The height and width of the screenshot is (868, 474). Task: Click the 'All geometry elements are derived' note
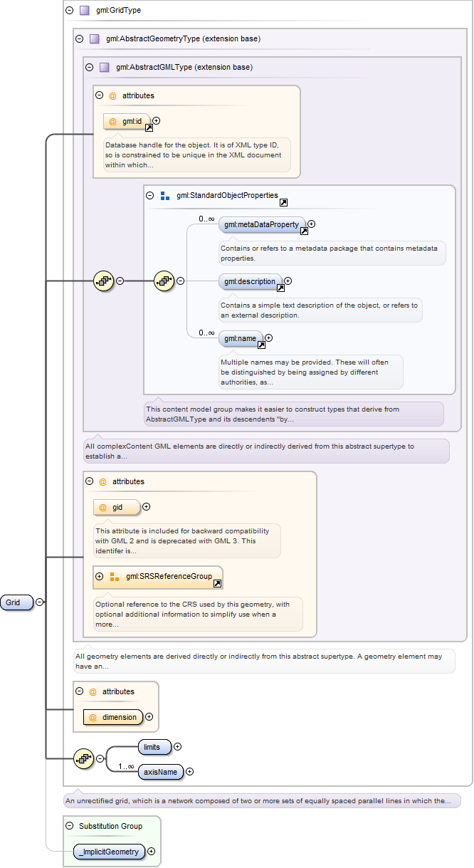264,661
